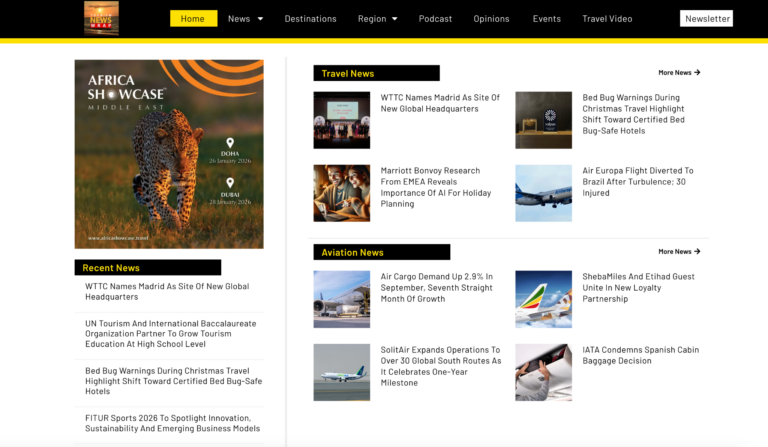
Task: Open WTTC Names Madrid in Recent News
Action: click(x=167, y=292)
